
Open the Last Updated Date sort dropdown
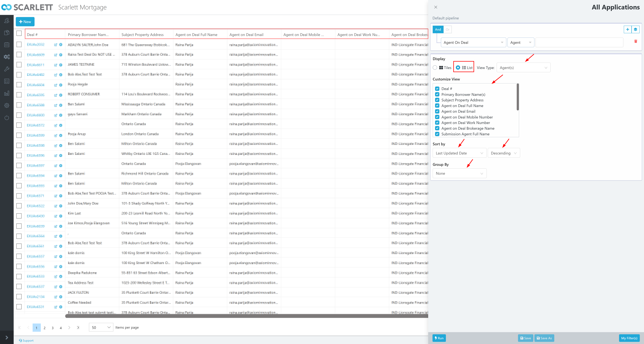point(459,153)
